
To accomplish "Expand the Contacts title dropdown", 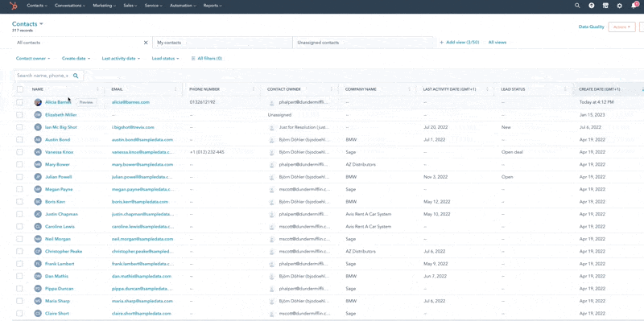I will click(x=27, y=24).
